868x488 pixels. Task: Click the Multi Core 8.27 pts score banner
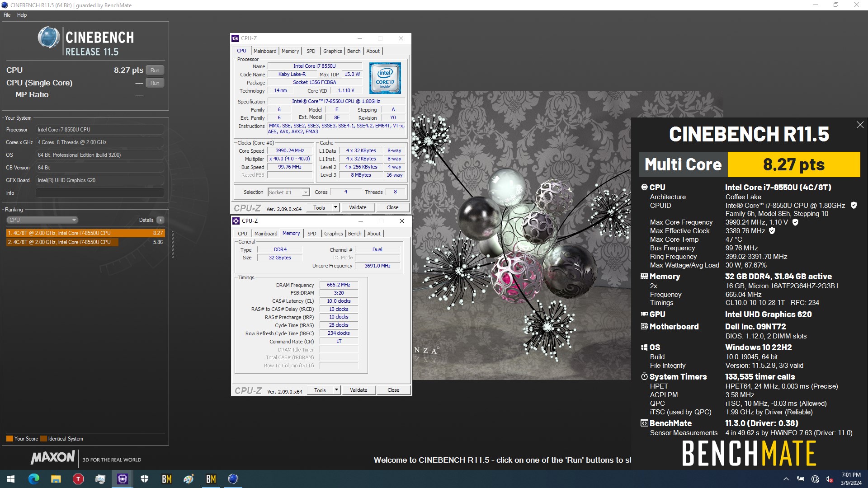tap(750, 164)
